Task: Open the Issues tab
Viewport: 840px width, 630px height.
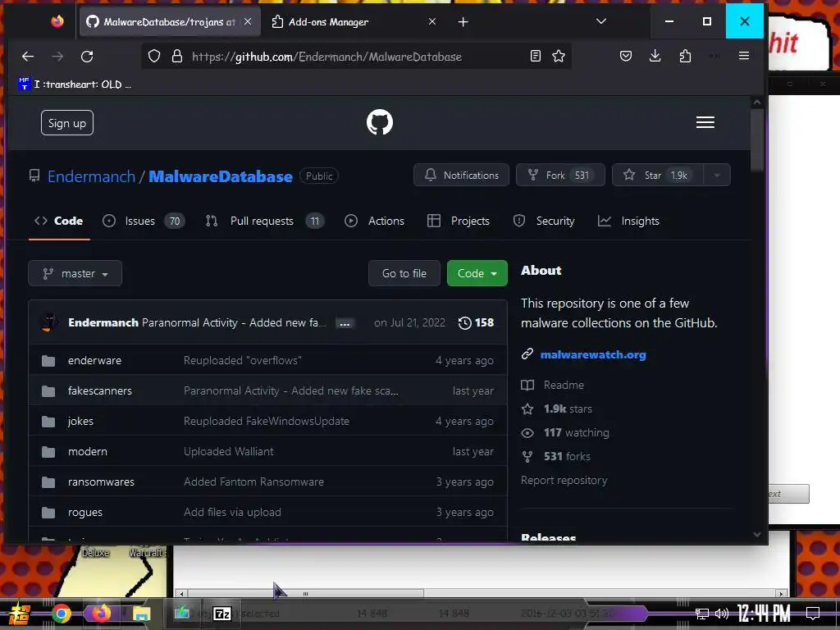Action: (144, 221)
